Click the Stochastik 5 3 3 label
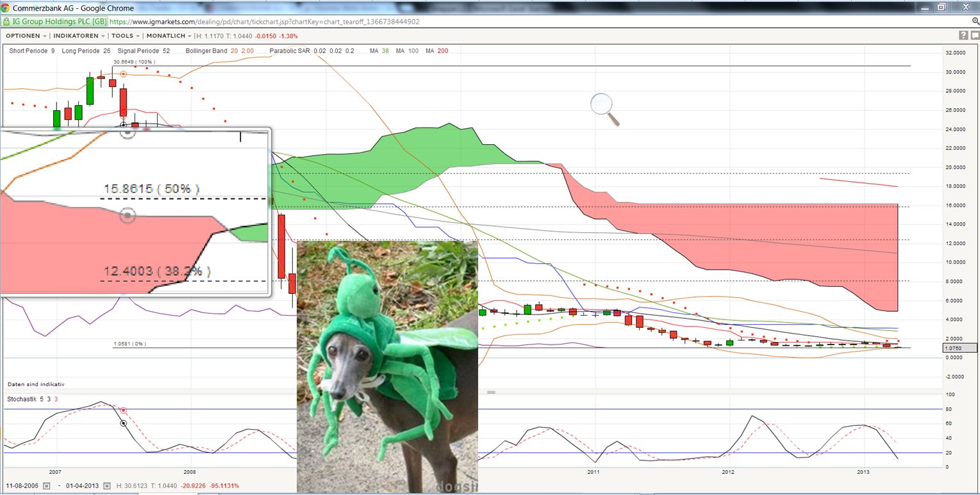 pos(33,399)
